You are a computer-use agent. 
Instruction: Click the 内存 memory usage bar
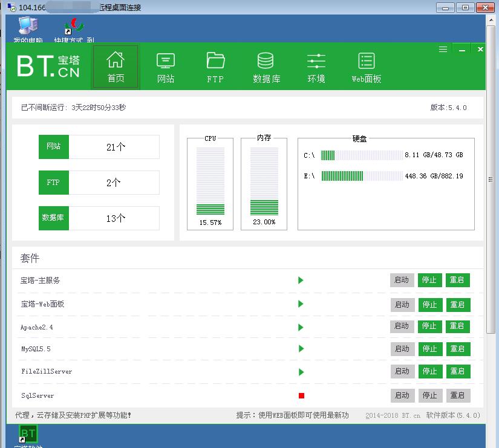click(264, 181)
